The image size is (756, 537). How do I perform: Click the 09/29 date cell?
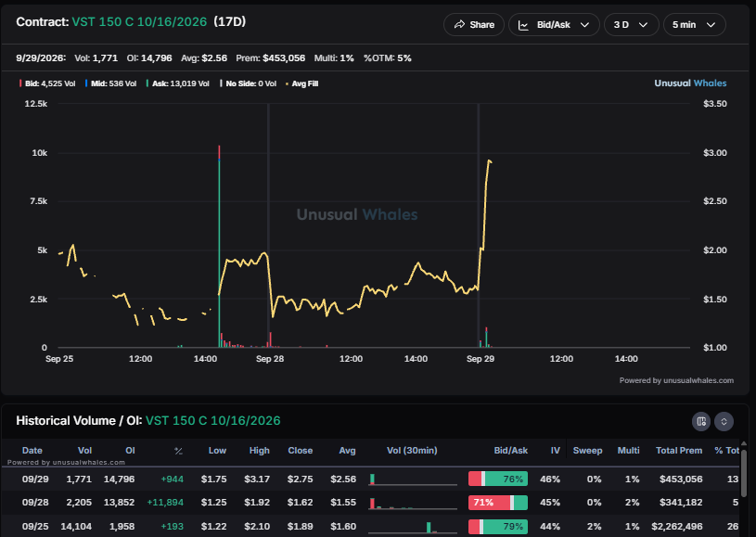tap(35, 479)
